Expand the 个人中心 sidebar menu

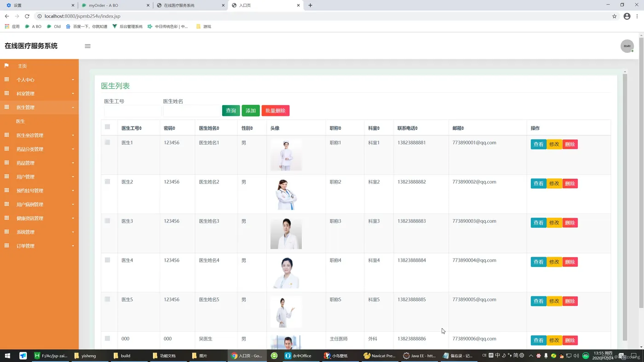[x=40, y=80]
